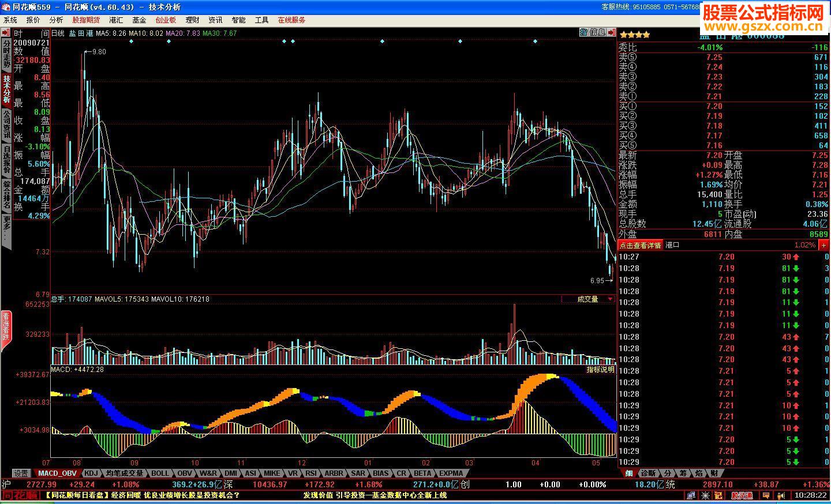Click the 指 indicator icon above the chart
This screenshot has width=831, height=504.
[583, 33]
